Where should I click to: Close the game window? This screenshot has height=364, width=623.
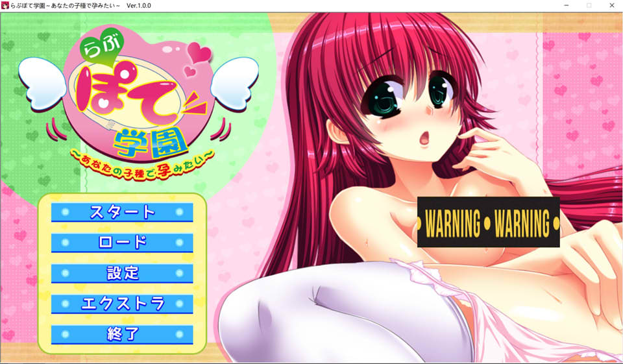tap(611, 6)
